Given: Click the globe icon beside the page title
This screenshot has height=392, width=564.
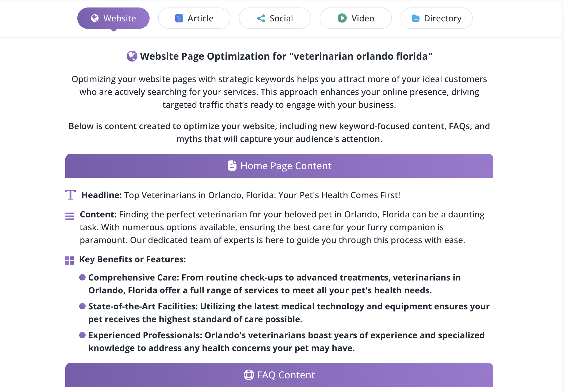Looking at the screenshot, I should click(x=132, y=56).
